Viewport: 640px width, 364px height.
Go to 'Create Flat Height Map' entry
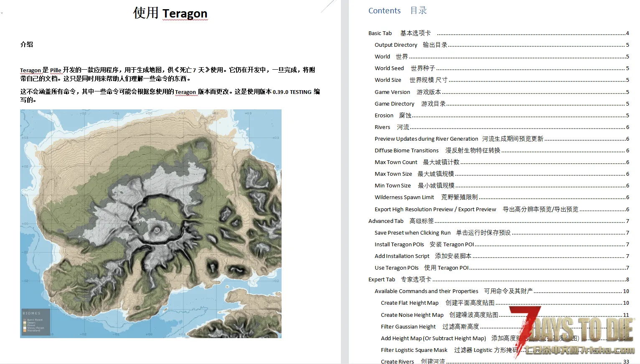click(x=505, y=303)
